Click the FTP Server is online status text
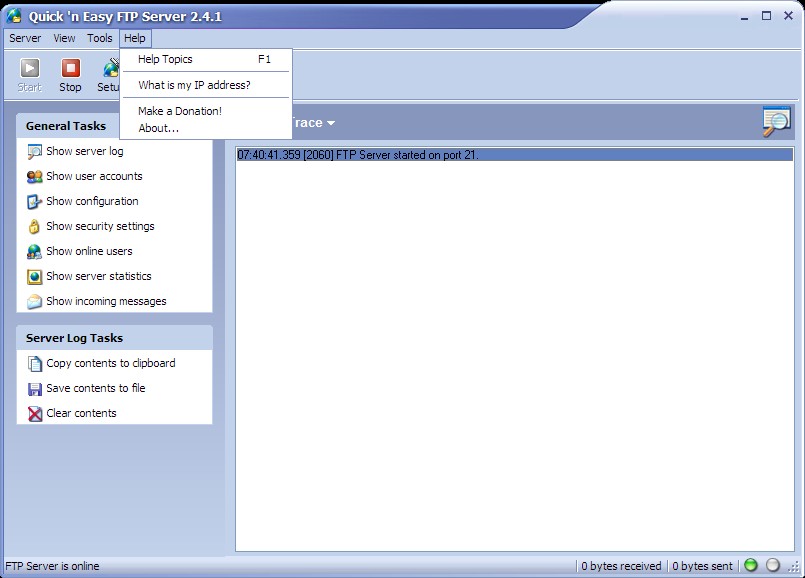Viewport: 805px width, 578px height. pos(52,566)
